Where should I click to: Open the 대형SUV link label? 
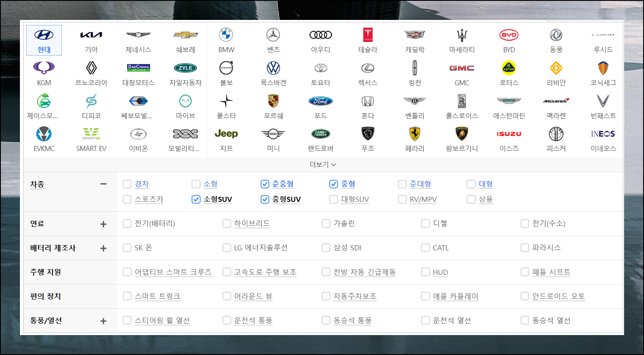point(355,199)
